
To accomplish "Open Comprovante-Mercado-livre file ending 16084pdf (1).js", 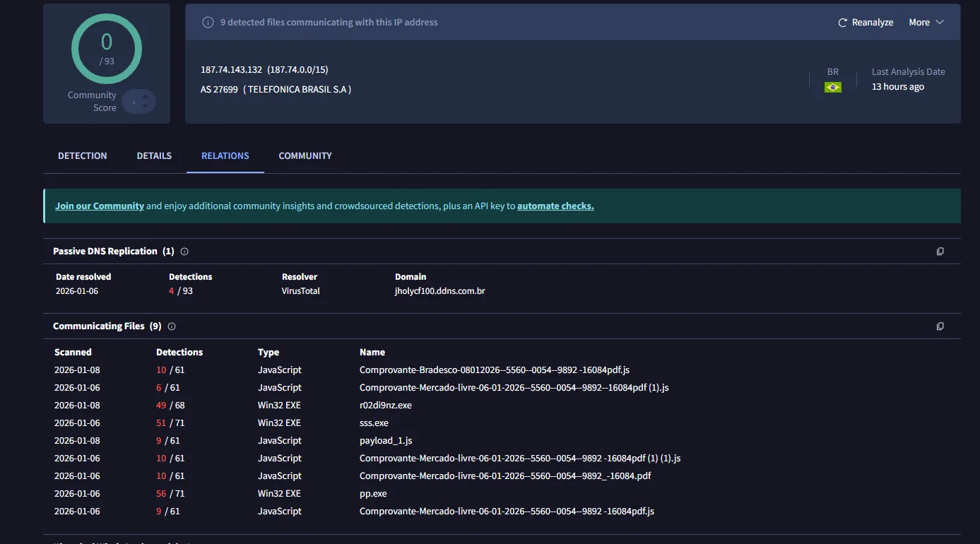I will click(514, 388).
